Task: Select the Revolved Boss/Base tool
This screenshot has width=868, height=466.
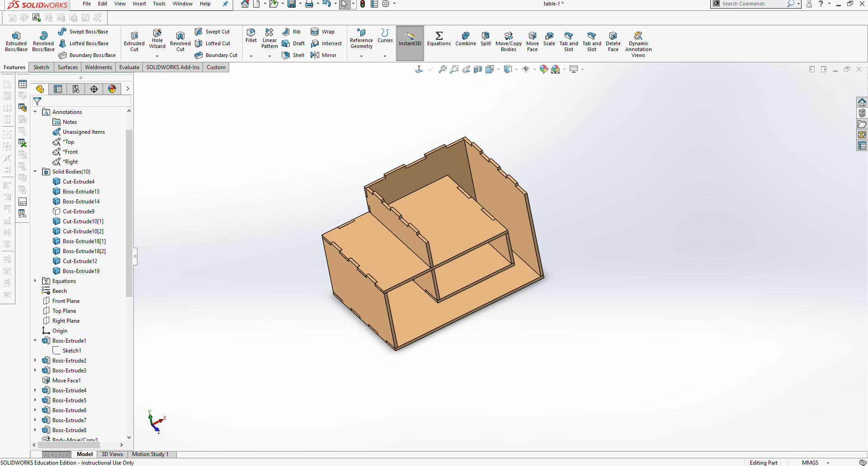Action: click(43, 42)
